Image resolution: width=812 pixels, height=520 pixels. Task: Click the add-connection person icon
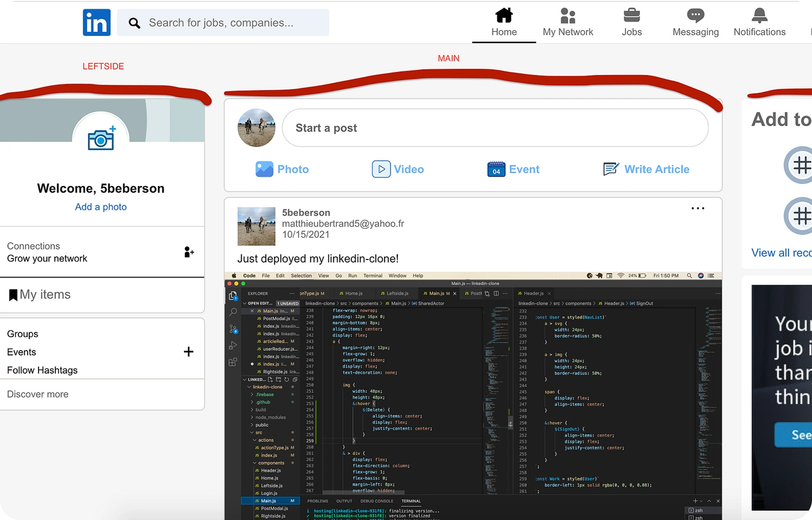pyautogui.click(x=189, y=252)
